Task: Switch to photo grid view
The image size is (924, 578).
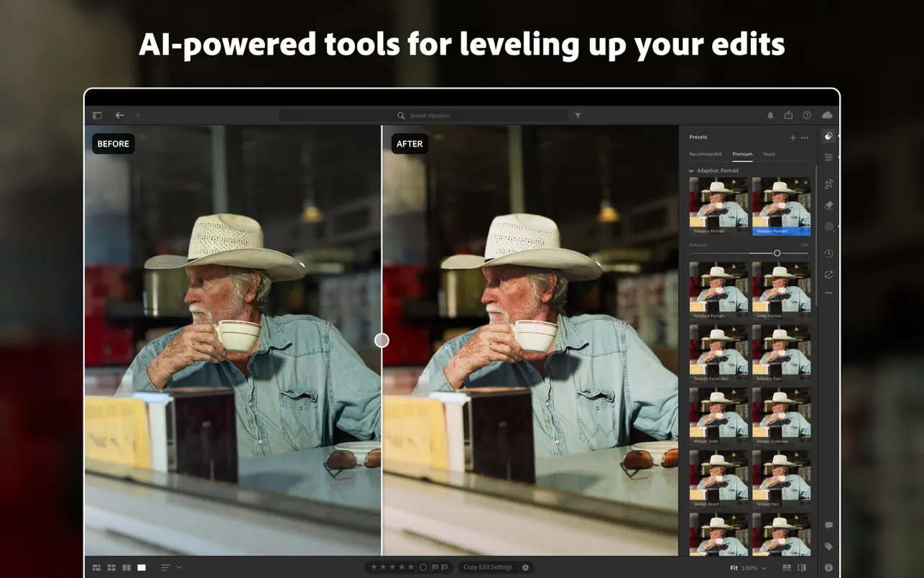Action: click(96, 567)
